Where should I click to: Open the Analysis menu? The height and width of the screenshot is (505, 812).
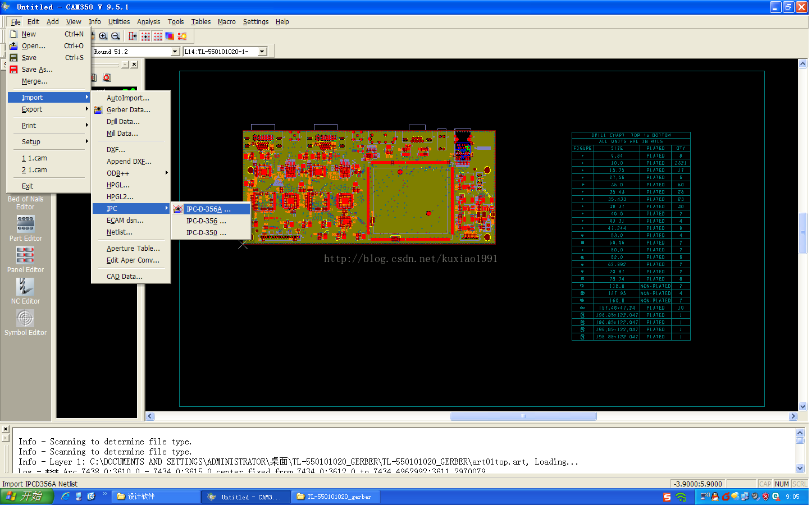pyautogui.click(x=148, y=22)
